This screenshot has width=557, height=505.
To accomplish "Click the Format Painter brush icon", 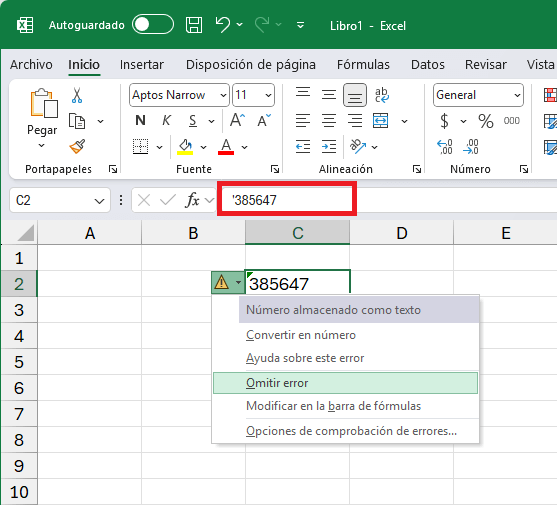I will (x=77, y=146).
